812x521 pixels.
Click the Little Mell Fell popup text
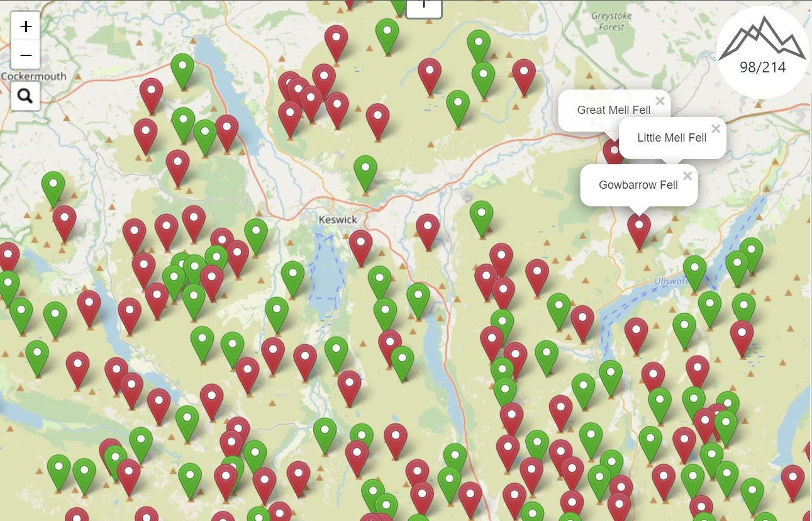pyautogui.click(x=672, y=138)
